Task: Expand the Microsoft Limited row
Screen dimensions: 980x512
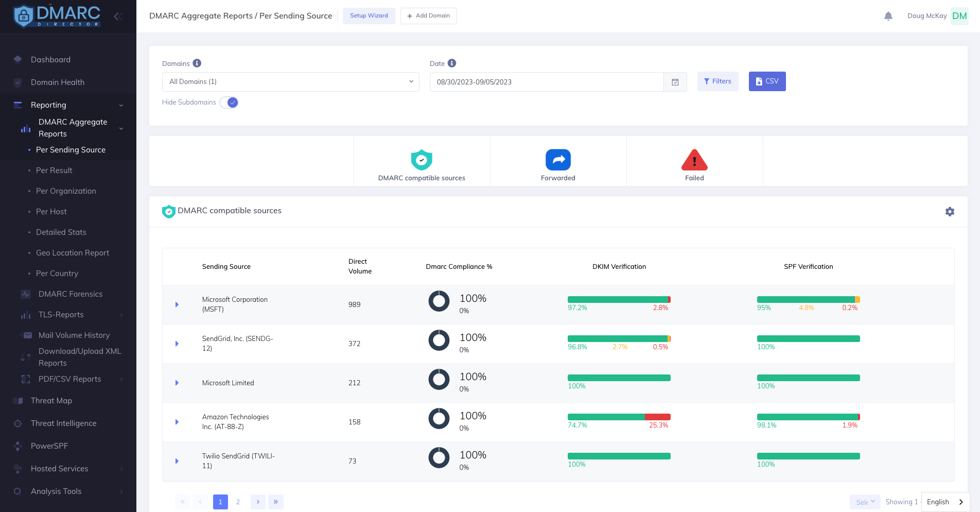Action: [x=177, y=383]
